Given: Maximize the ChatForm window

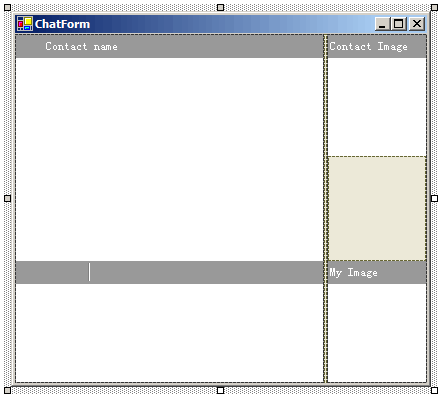Looking at the screenshot, I should click(x=399, y=24).
